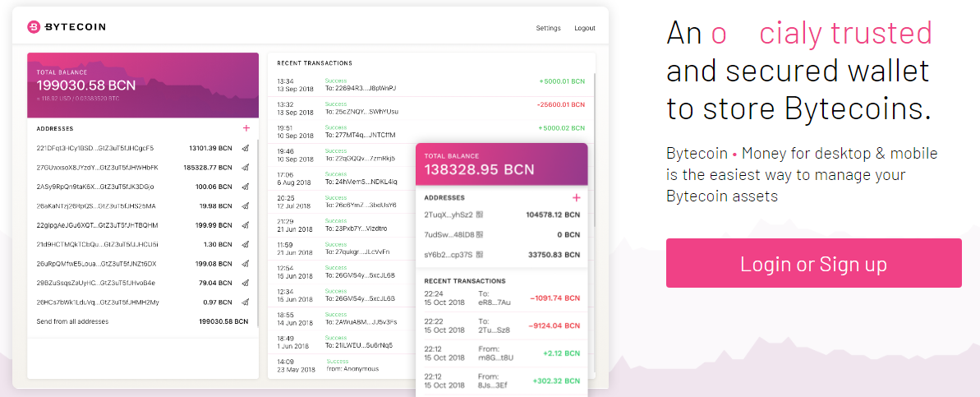This screenshot has height=397, width=980.
Task: Open mobile transaction +2.12 BCN
Action: [x=502, y=353]
